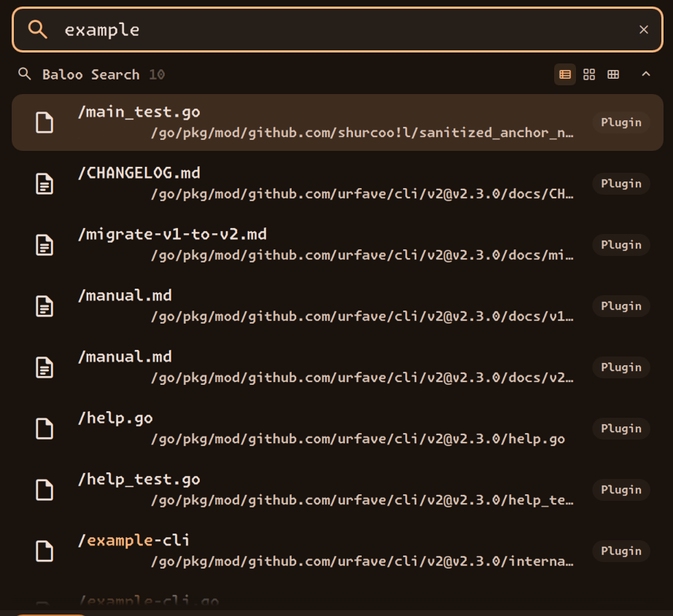Screen dimensions: 673x616
Task: Click Plugin badge on CHANGELOG.md row
Action: pos(621,184)
